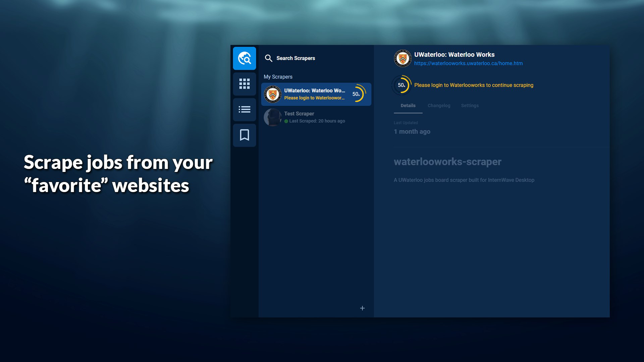Switch to the Changelog tab

[439, 106]
